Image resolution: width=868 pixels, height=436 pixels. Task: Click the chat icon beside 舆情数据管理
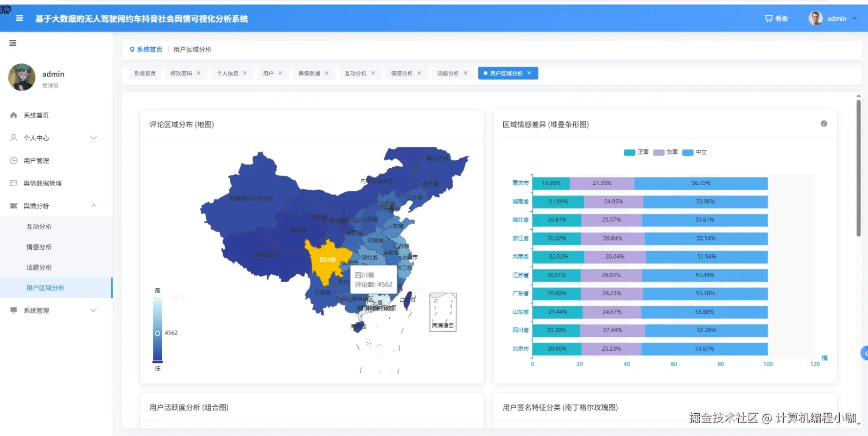[x=13, y=183]
